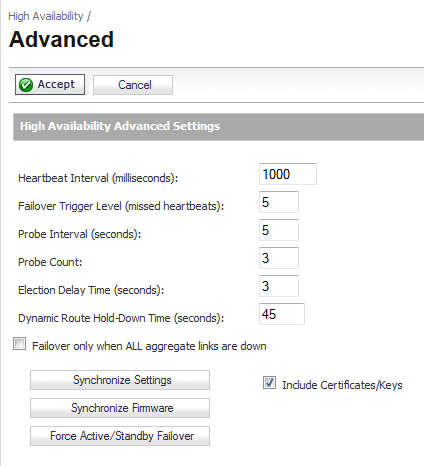
Task: Focus the Election Delay Time field
Action: tap(279, 286)
